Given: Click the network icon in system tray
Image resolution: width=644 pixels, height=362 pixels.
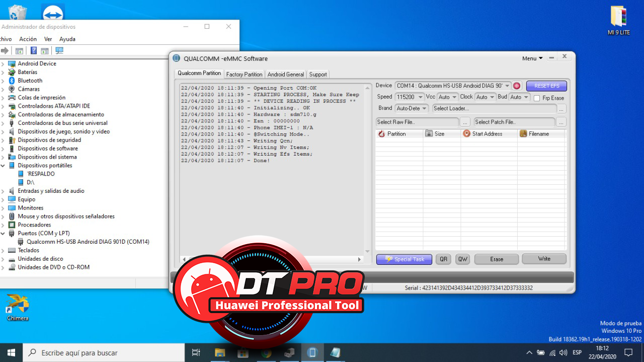Looking at the screenshot, I should click(552, 352).
